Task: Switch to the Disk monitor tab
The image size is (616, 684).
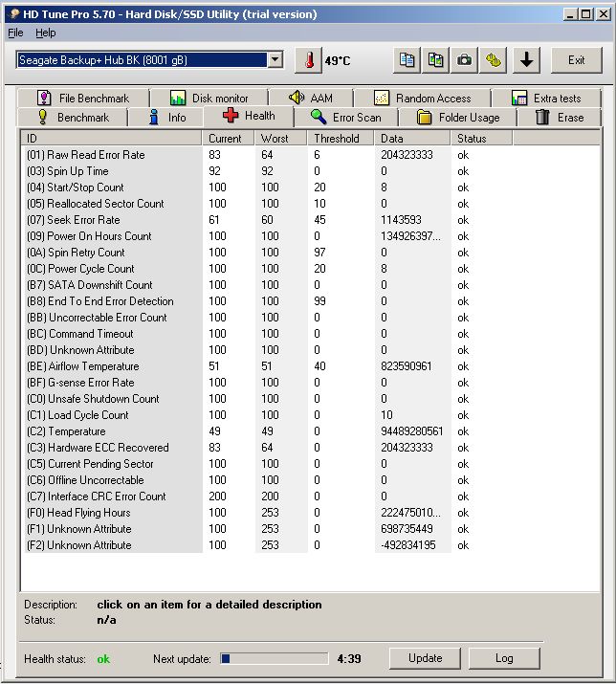Action: pos(209,99)
